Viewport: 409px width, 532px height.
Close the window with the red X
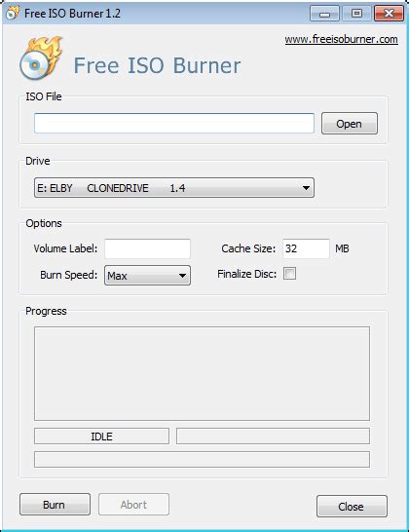(389, 14)
